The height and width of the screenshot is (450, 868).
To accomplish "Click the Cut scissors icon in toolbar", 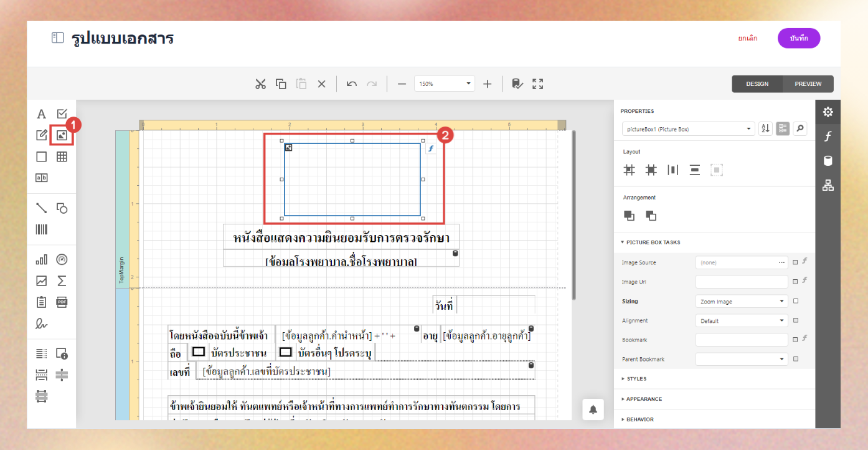I will (x=260, y=84).
